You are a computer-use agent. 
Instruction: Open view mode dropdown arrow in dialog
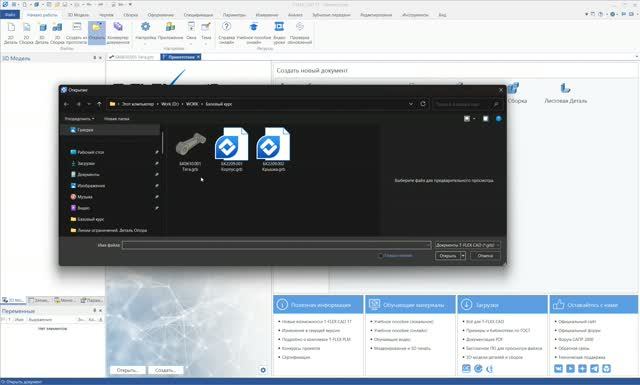pos(474,119)
